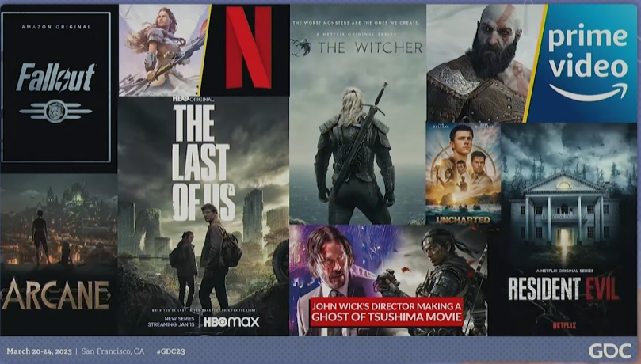Image resolution: width=641 pixels, height=364 pixels.
Task: Click The Last of Us HBO poster
Action: pos(203,215)
